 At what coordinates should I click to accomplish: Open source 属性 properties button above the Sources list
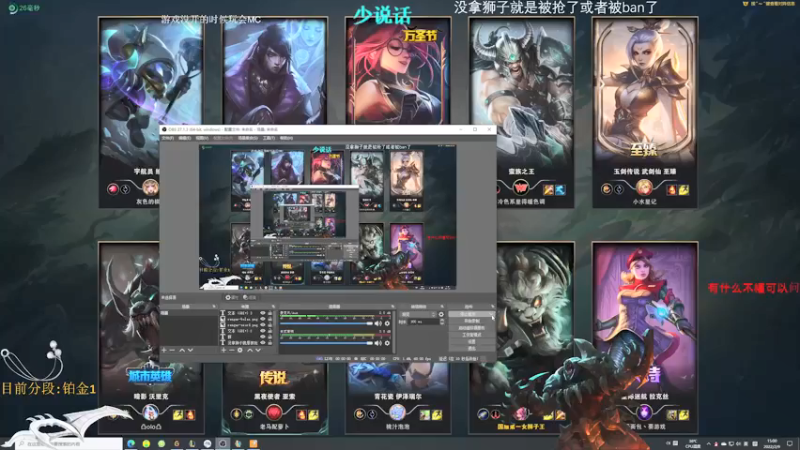[232, 297]
